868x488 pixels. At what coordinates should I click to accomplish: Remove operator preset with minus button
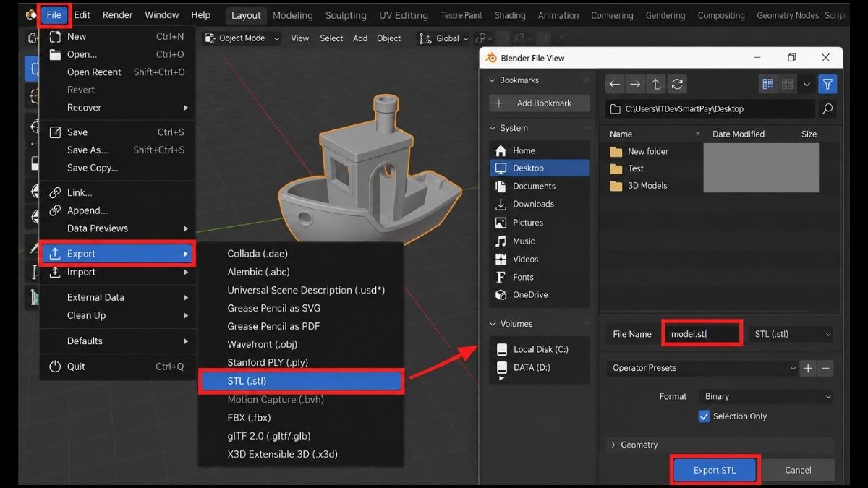pos(825,368)
